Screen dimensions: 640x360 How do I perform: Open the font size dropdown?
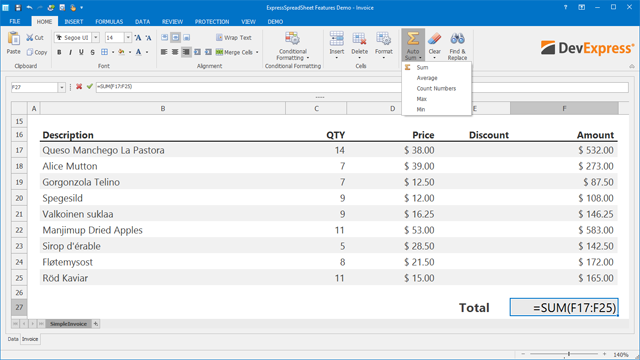[x=128, y=38]
